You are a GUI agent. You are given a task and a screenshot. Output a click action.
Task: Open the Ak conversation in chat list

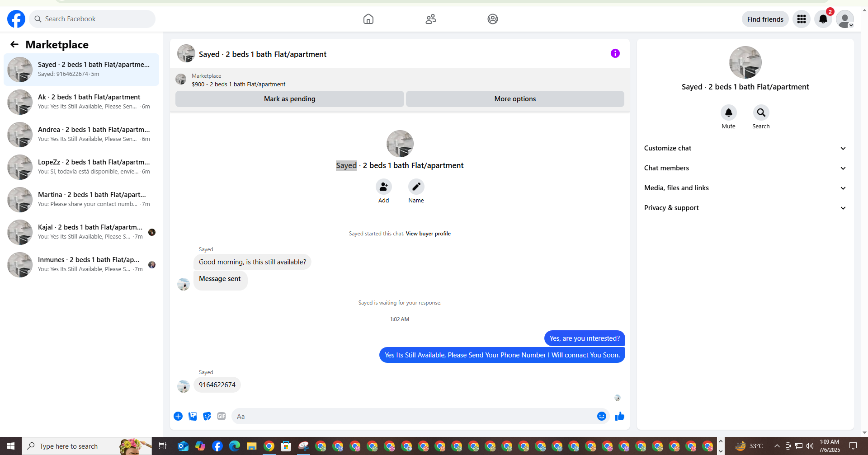point(81,102)
